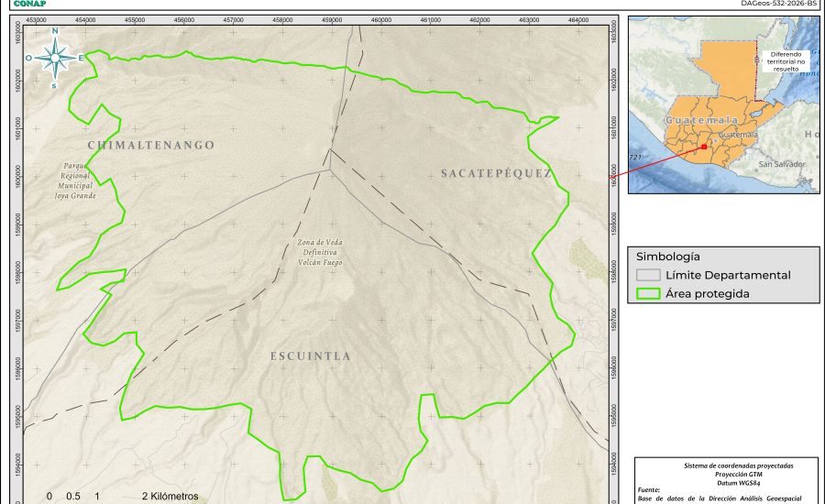Click the Simbología legend title
The height and width of the screenshot is (504, 825).
(x=668, y=257)
